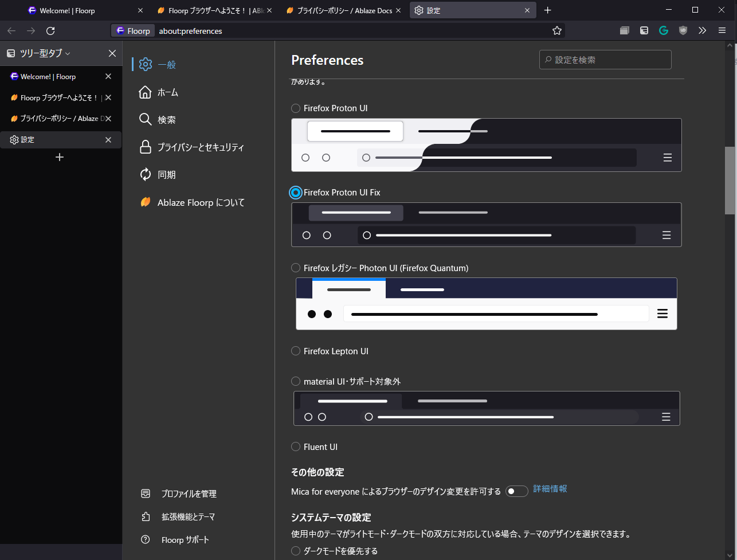Open the hamburger application menu
Screen dimensions: 737x560
pyautogui.click(x=722, y=31)
